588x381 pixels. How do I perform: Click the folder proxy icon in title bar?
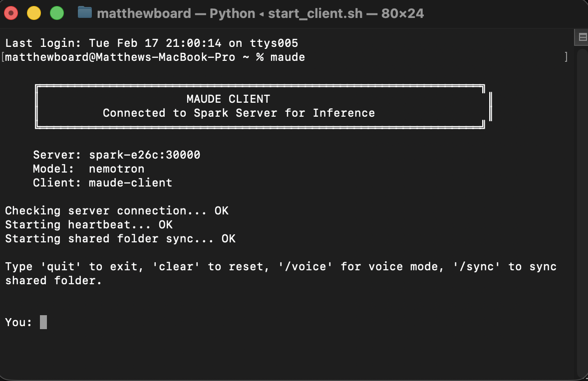coord(85,12)
